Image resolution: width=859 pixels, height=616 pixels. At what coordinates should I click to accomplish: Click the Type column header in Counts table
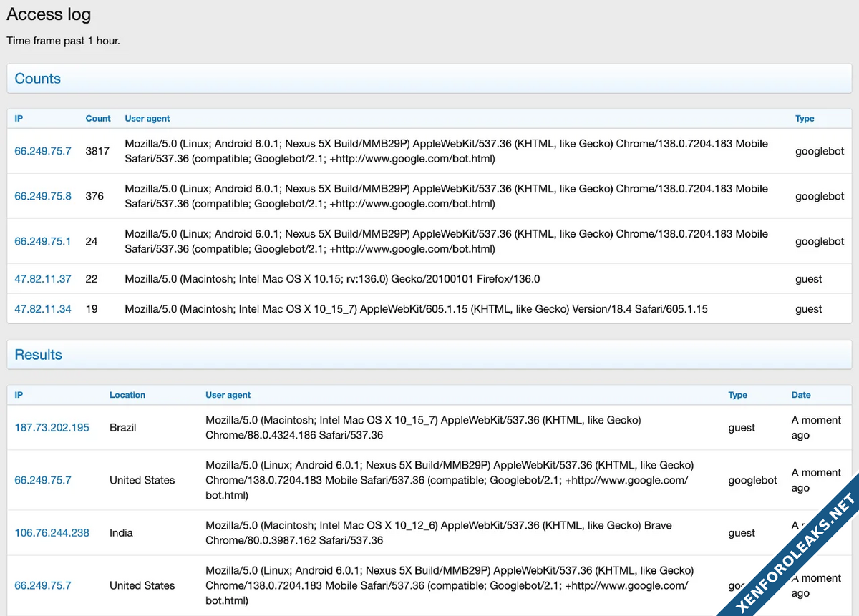805,119
